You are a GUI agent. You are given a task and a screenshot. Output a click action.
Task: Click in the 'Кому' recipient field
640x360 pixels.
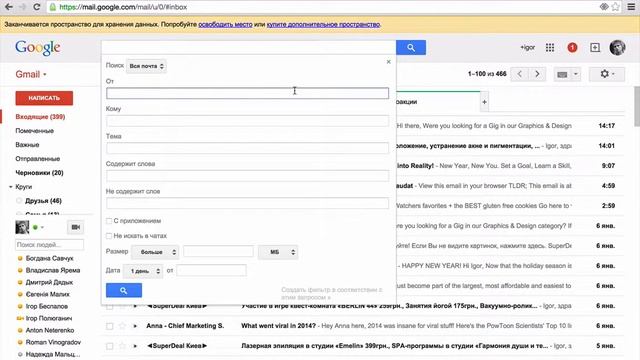(247, 121)
